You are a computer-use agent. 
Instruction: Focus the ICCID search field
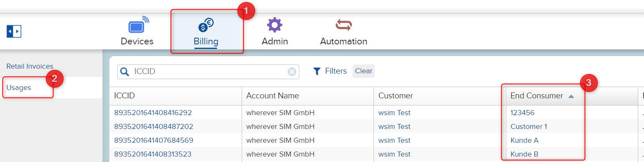pyautogui.click(x=209, y=72)
